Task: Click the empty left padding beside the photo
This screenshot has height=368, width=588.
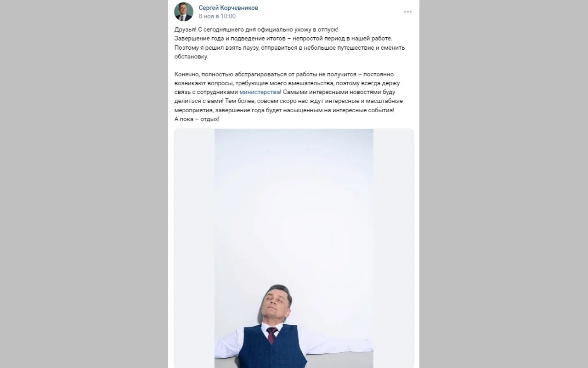Action: [x=194, y=248]
